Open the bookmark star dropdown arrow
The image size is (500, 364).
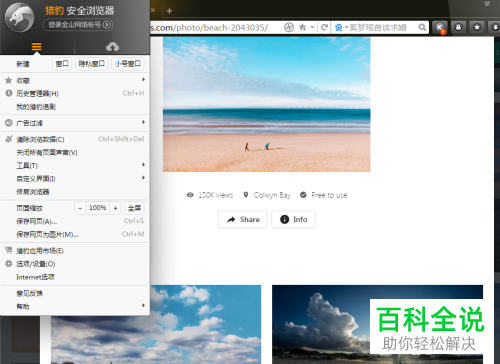click(x=312, y=27)
